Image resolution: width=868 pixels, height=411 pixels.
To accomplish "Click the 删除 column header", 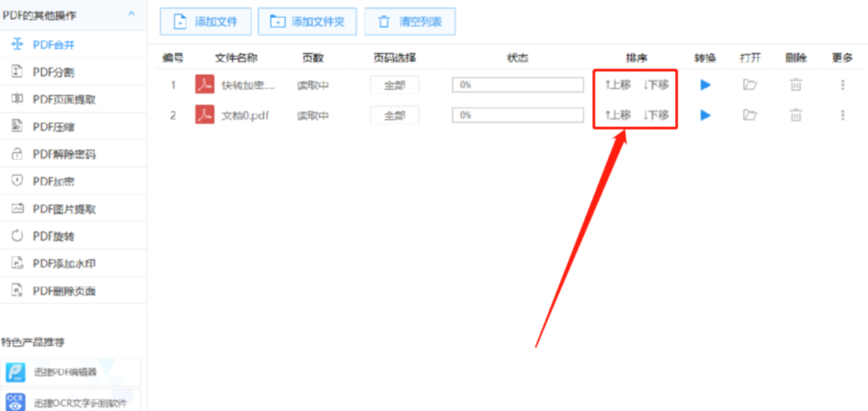I will click(x=795, y=58).
